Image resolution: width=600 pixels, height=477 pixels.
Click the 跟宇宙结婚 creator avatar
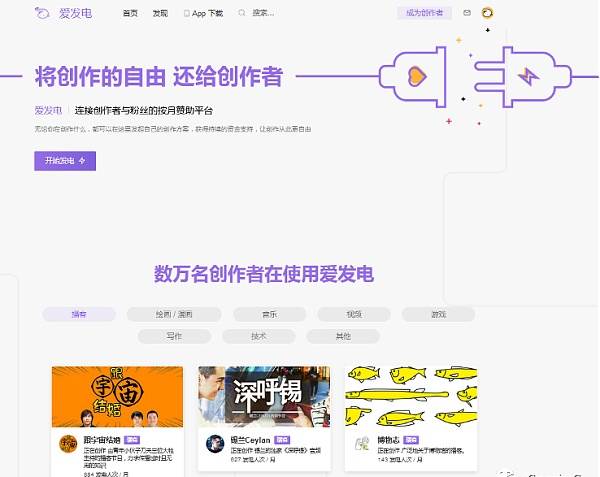pyautogui.click(x=68, y=444)
